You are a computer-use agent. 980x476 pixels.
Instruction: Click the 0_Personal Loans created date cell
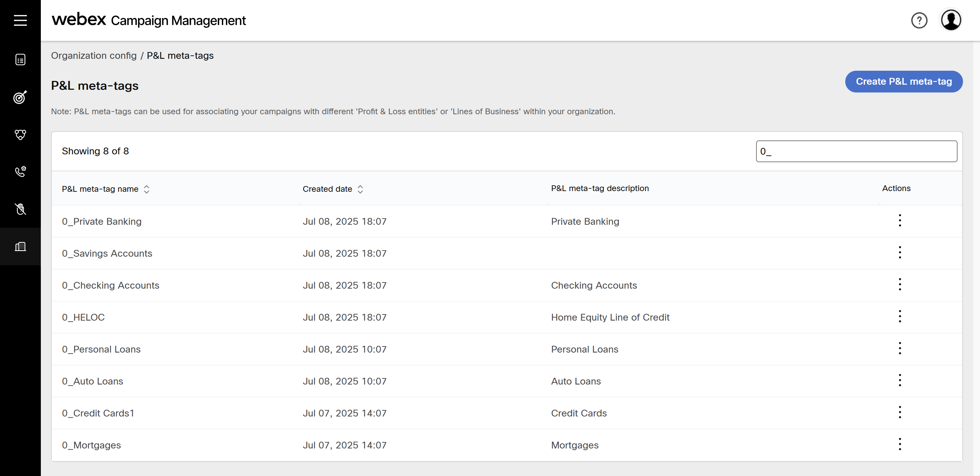345,349
